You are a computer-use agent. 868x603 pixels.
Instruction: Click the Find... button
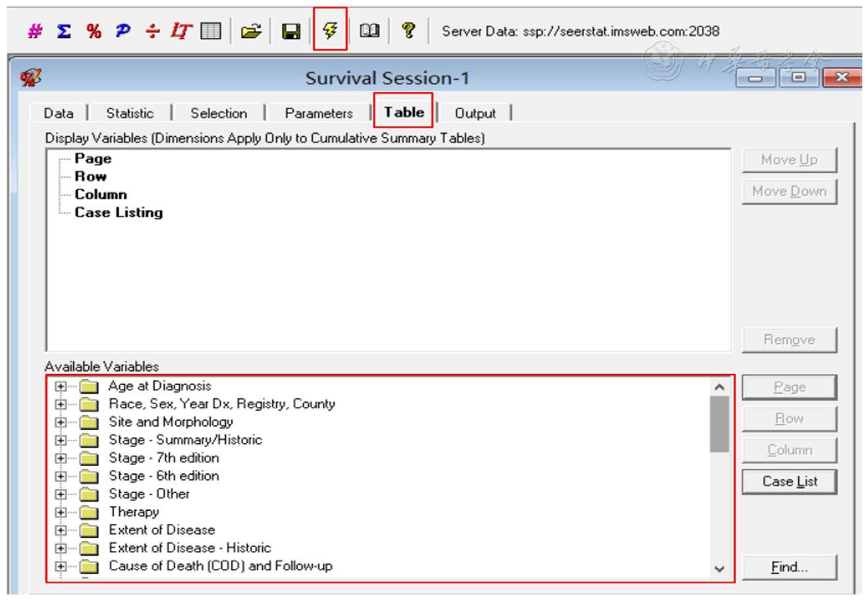click(x=789, y=567)
